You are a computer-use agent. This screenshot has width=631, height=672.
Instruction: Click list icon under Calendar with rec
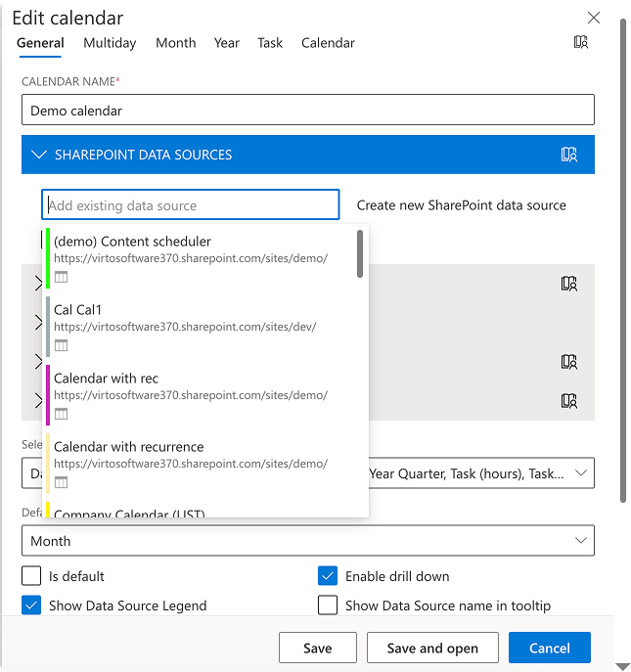61,414
